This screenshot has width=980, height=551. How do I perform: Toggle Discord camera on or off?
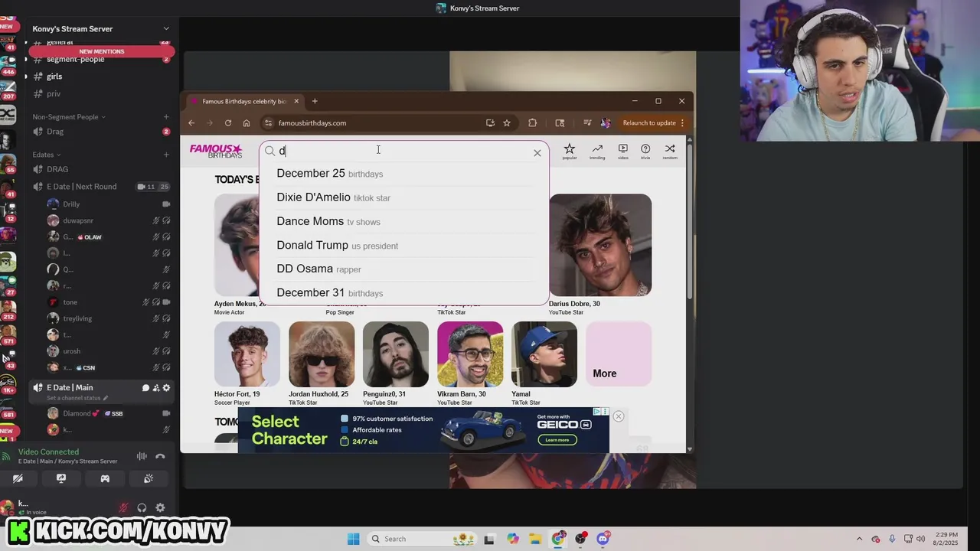18,479
